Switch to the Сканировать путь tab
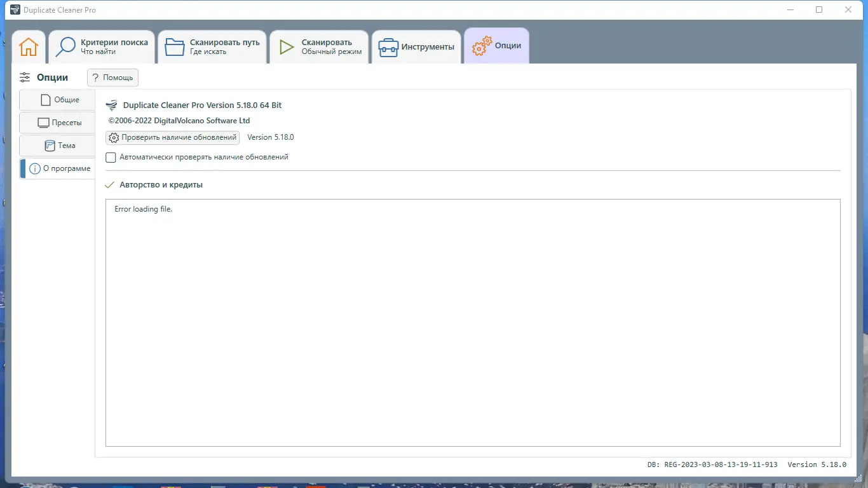The height and width of the screenshot is (488, 868). point(212,47)
